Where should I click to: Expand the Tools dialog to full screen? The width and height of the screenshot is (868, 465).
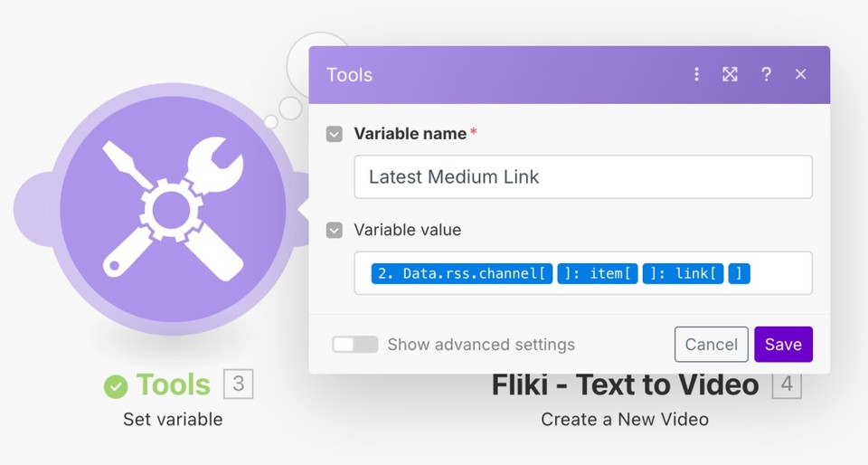coord(731,74)
